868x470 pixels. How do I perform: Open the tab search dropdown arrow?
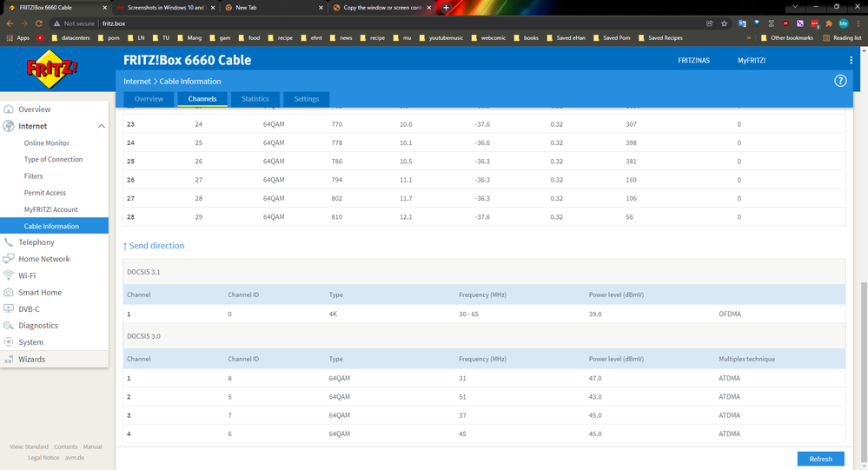795,7
